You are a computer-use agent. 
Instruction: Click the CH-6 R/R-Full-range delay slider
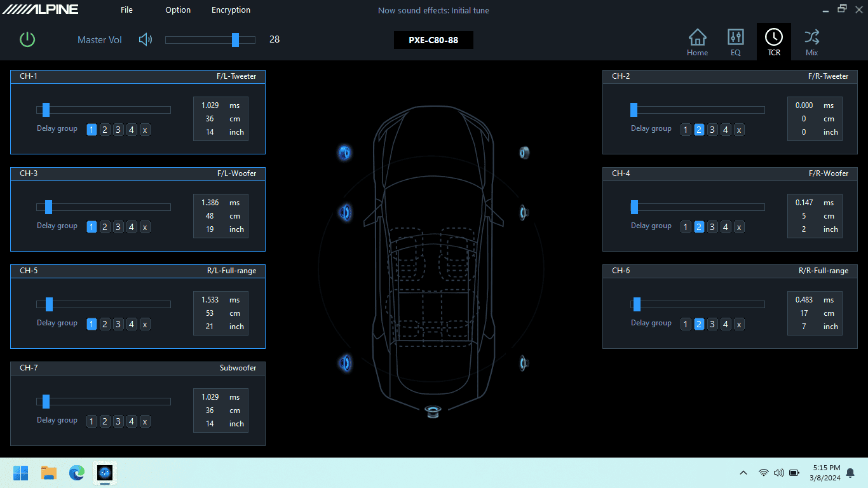pyautogui.click(x=697, y=304)
